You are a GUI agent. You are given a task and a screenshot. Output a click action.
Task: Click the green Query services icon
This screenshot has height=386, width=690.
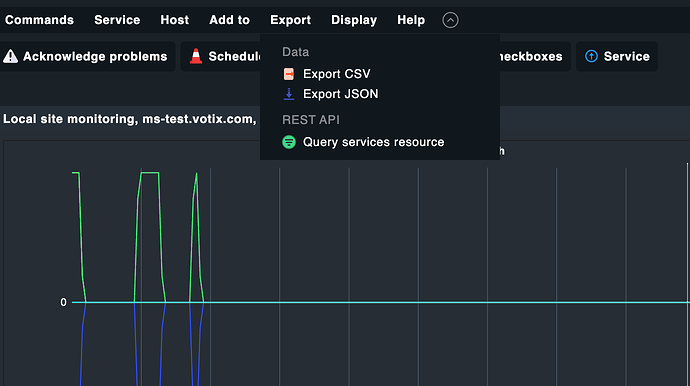click(x=289, y=142)
